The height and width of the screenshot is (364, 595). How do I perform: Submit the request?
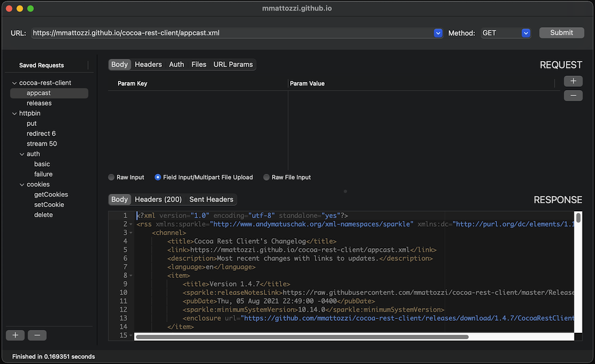pyautogui.click(x=561, y=33)
